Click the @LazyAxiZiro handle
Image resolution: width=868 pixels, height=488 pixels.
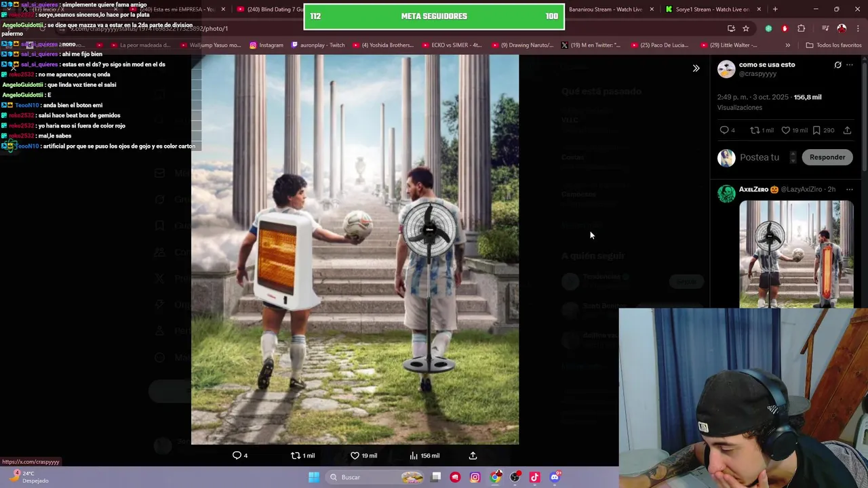point(802,190)
